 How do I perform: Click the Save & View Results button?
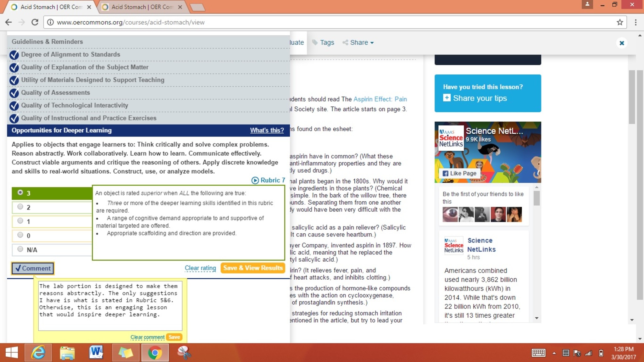[x=253, y=268]
